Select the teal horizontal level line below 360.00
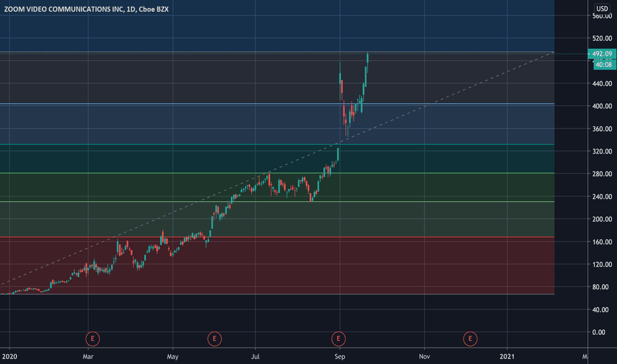 (277, 144)
